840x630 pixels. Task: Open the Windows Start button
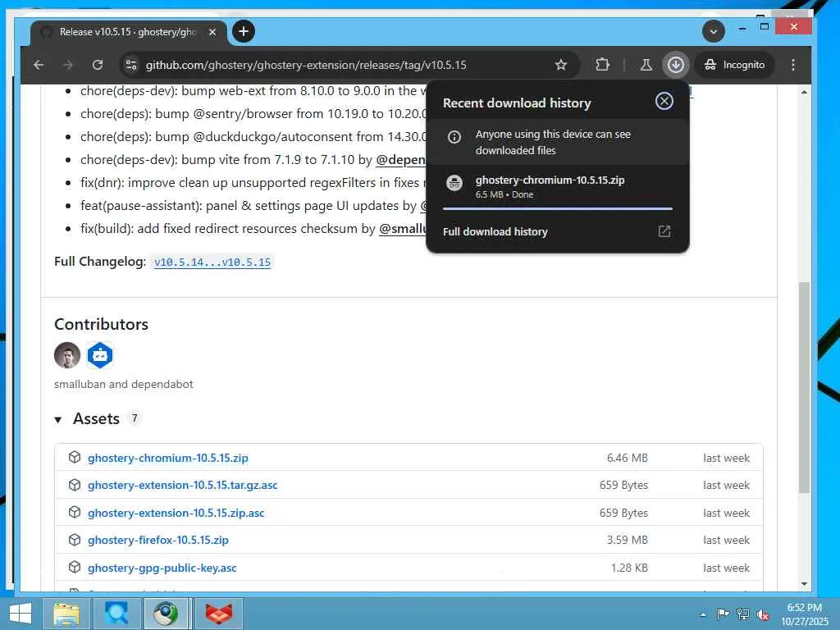(x=21, y=614)
